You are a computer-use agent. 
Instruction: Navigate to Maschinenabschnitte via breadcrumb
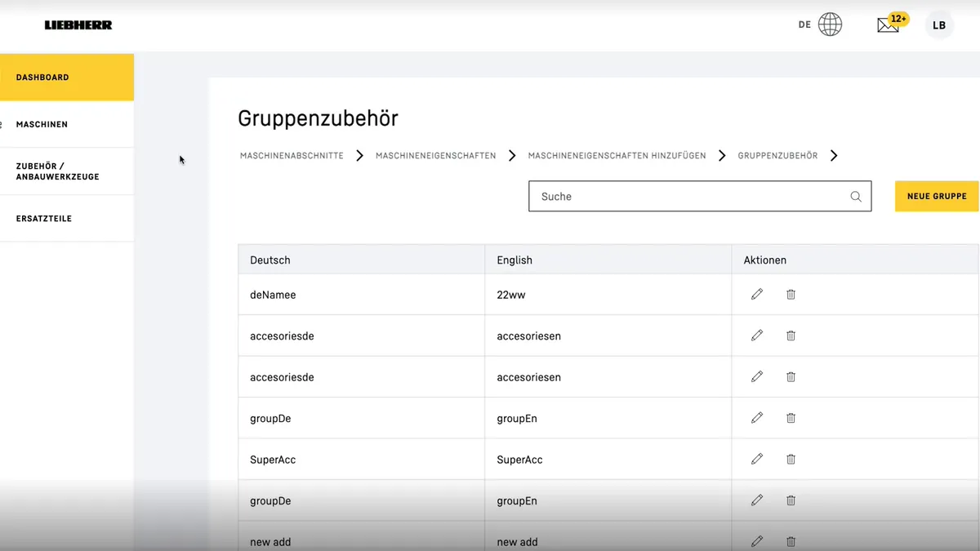(292, 155)
